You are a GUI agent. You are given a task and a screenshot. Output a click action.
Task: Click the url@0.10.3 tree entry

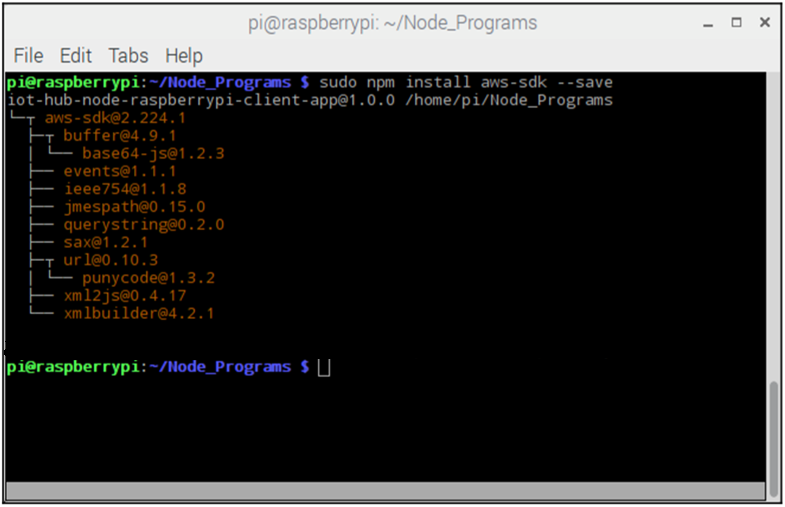[x=111, y=260]
